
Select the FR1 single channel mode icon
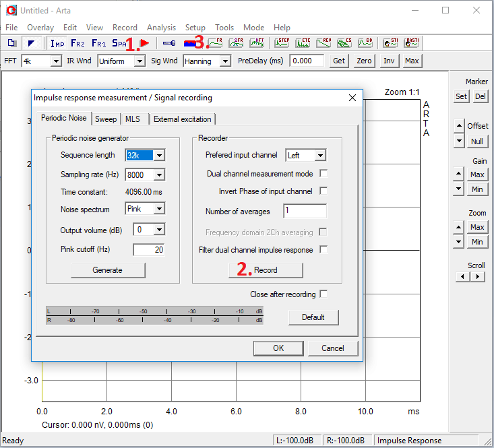point(98,43)
